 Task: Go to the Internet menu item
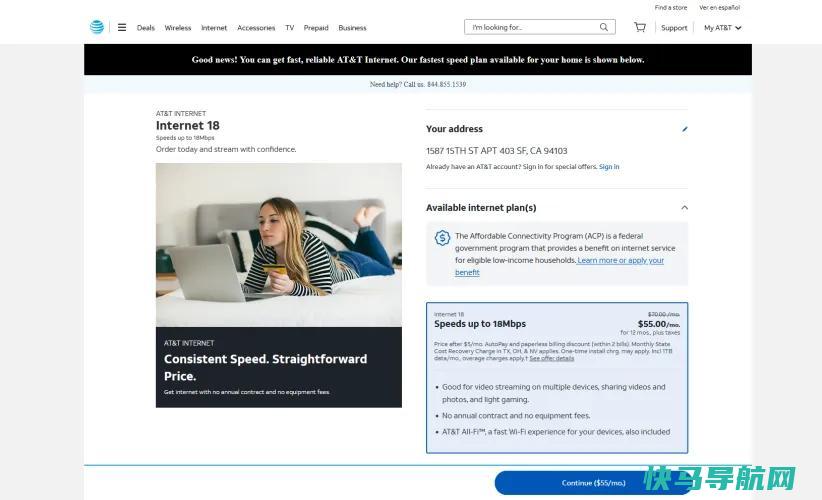coord(214,28)
